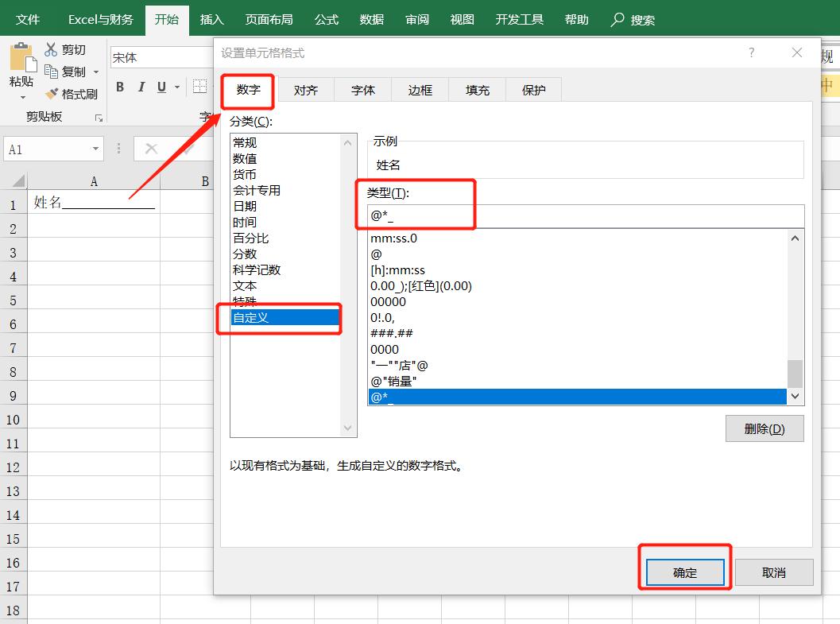This screenshot has height=624, width=840.
Task: Expand the 复制 (Copy) dropdown arrow
Action: pos(95,71)
